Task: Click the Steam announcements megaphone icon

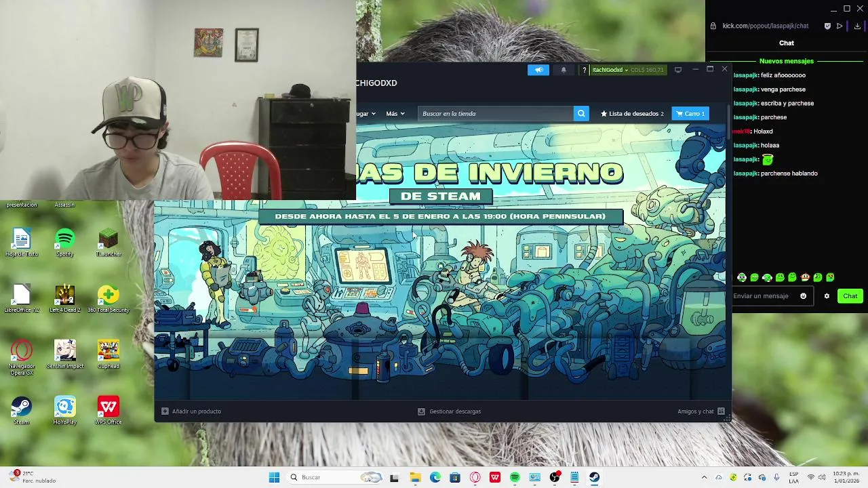Action: click(x=538, y=70)
